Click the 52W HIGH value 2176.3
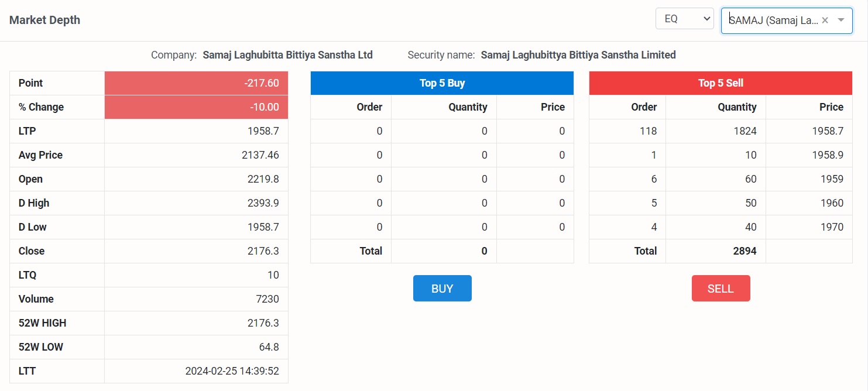This screenshot has height=391, width=868. [x=263, y=323]
